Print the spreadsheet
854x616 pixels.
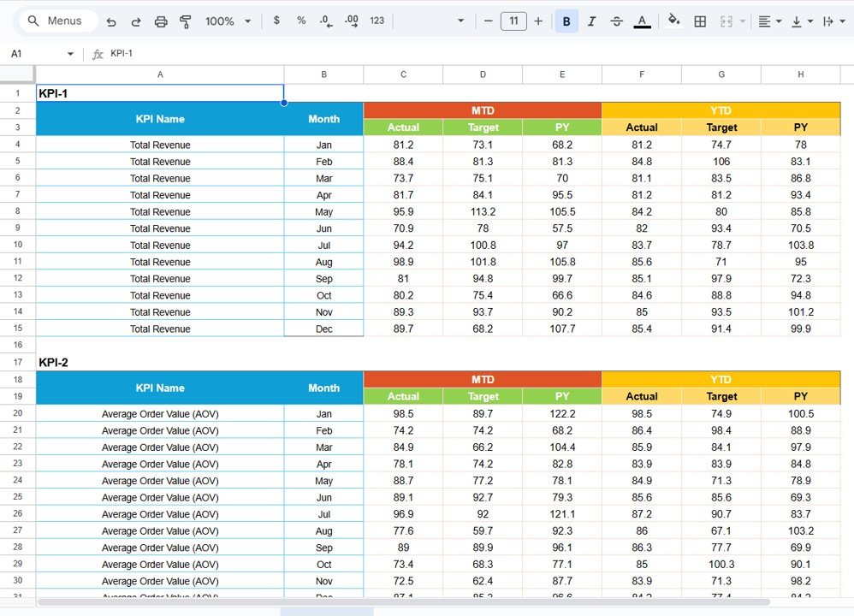click(161, 21)
